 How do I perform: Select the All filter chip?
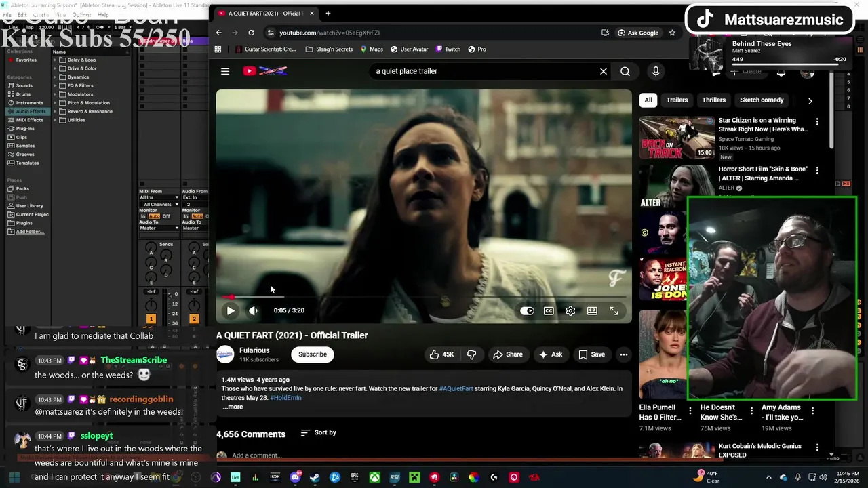648,100
